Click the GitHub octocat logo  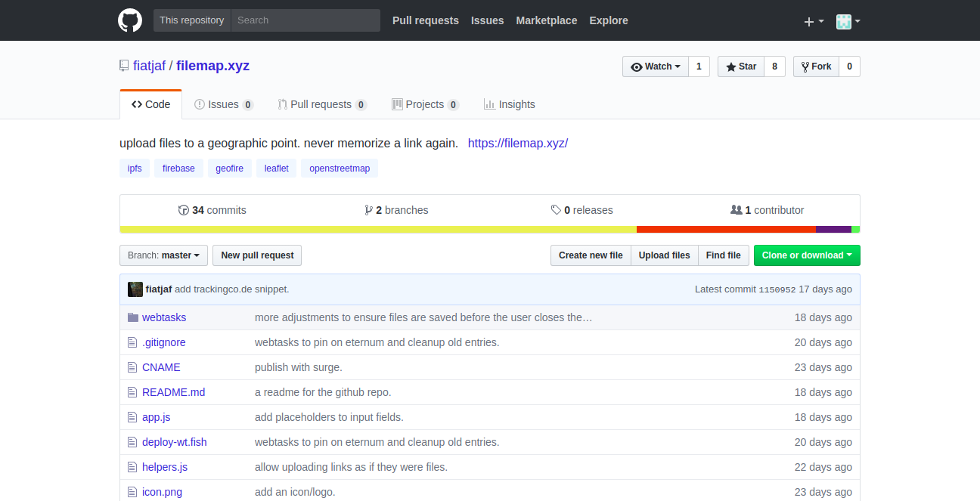130,20
